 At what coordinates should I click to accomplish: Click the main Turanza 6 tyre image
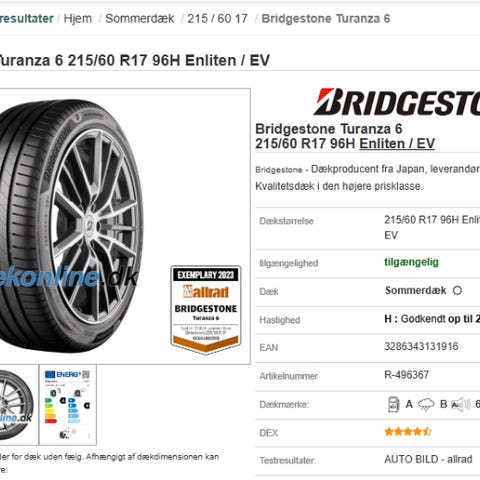point(72,226)
